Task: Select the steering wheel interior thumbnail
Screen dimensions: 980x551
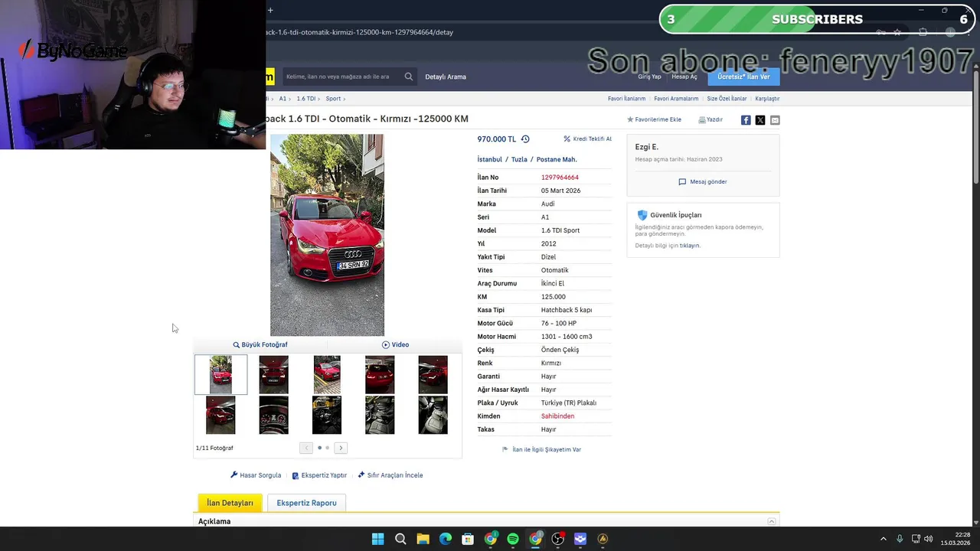Action: (327, 415)
